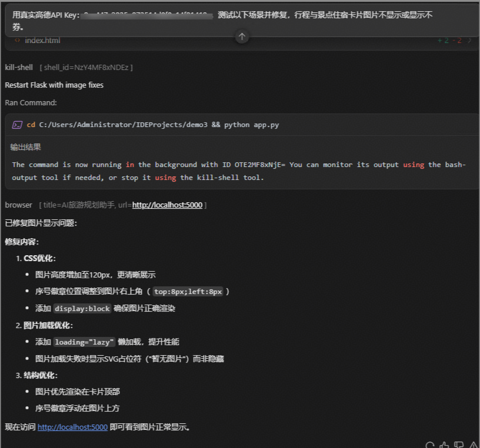Click the 'Restart Flask with image fixes' line
The width and height of the screenshot is (480, 448).
[x=54, y=85]
